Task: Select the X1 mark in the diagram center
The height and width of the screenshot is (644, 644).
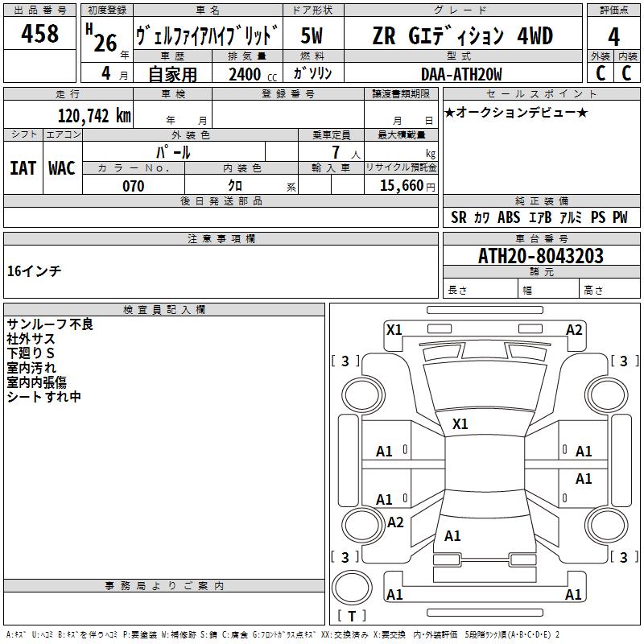Action: coord(460,423)
